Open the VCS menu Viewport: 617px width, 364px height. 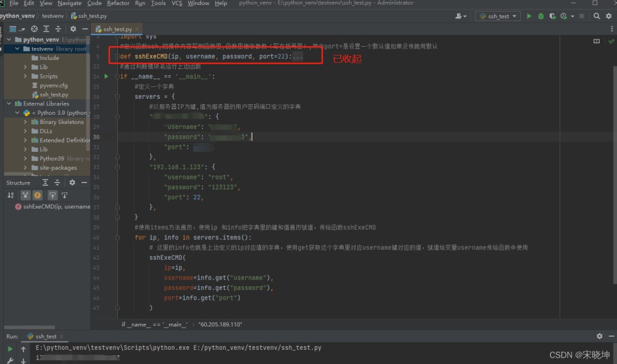pyautogui.click(x=176, y=3)
